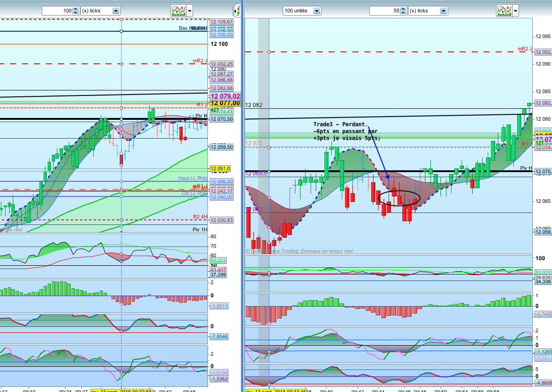
Task: Select the 42T countdown label in left chart
Action: coord(214,110)
